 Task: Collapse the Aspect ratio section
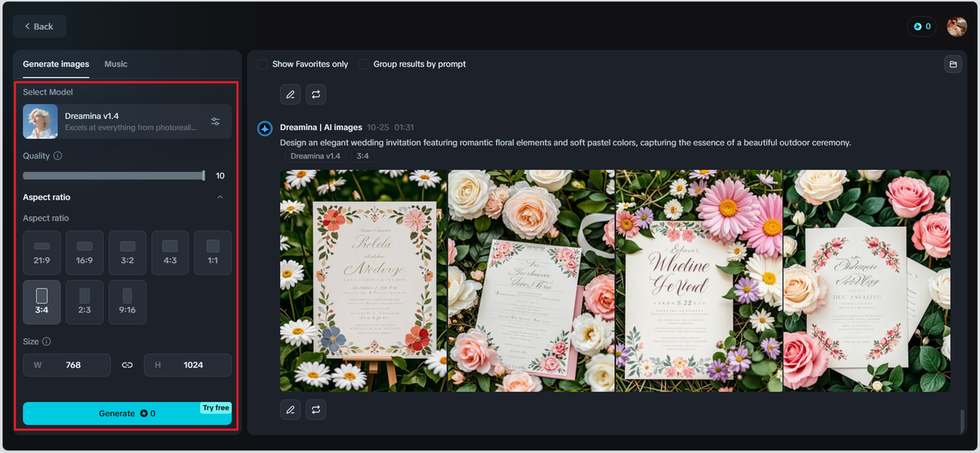click(x=220, y=197)
